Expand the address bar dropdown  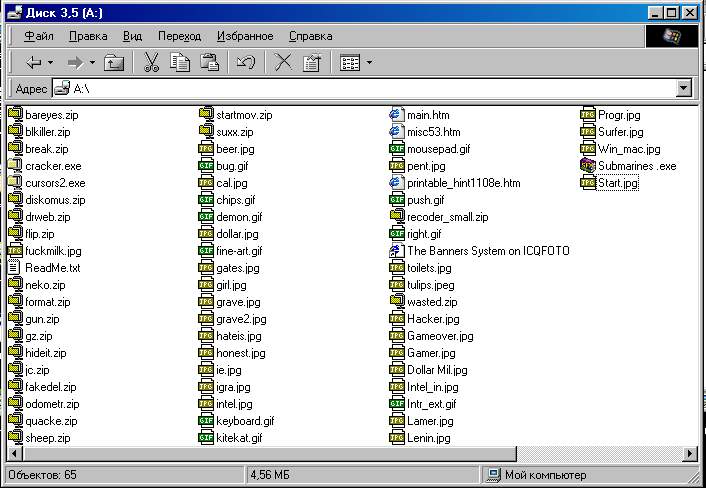click(683, 88)
